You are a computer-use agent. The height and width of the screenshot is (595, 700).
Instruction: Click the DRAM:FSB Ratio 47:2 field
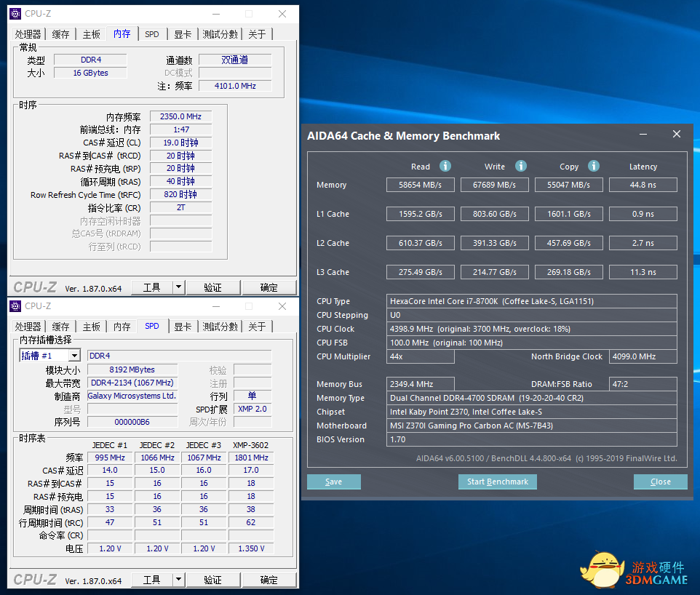643,384
